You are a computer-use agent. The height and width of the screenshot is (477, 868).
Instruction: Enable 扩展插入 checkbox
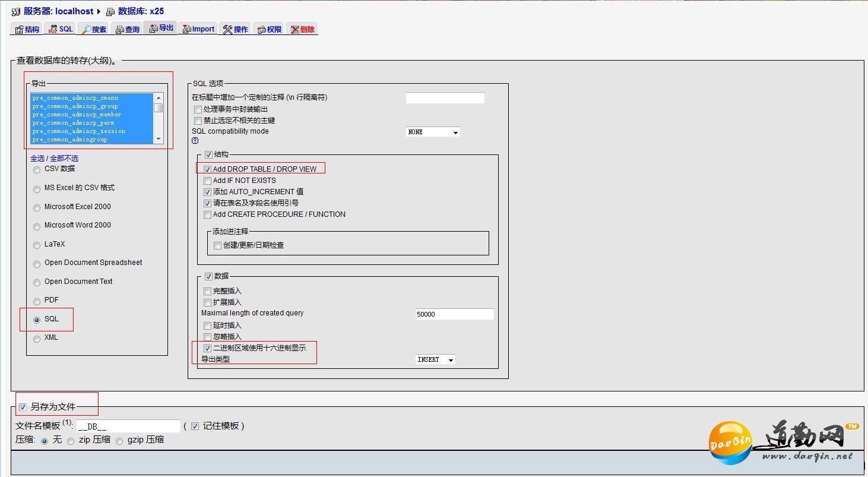[207, 302]
